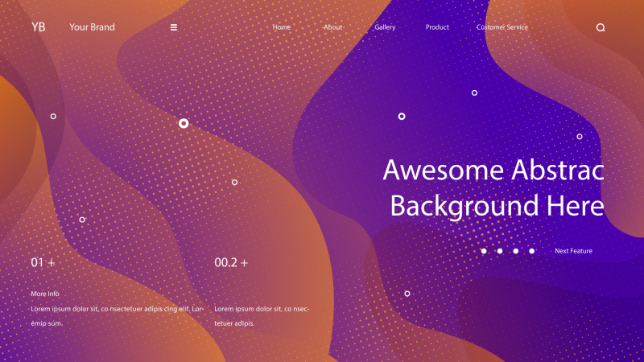Expand the 00.2 + section
Viewport: 644px width, 362px height.
(231, 263)
